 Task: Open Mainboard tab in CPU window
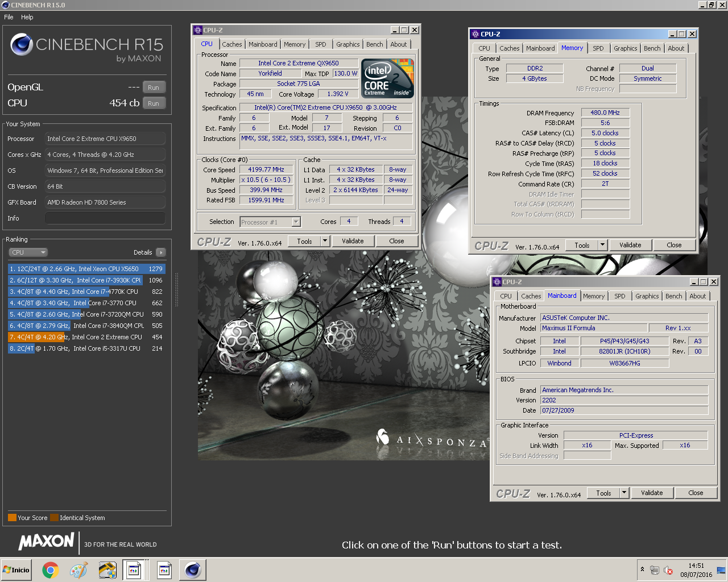click(263, 44)
